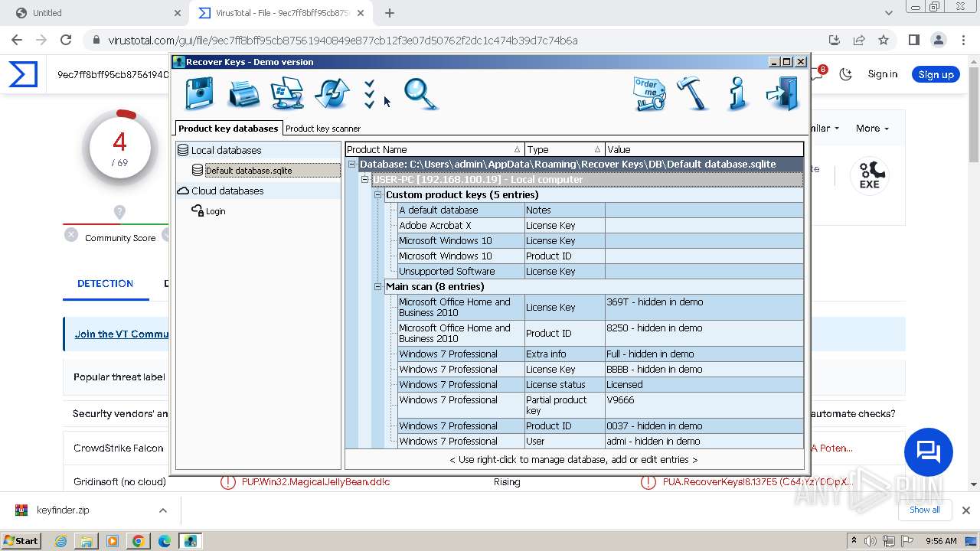
Task: Click the Chrome back arrow
Action: [17, 40]
